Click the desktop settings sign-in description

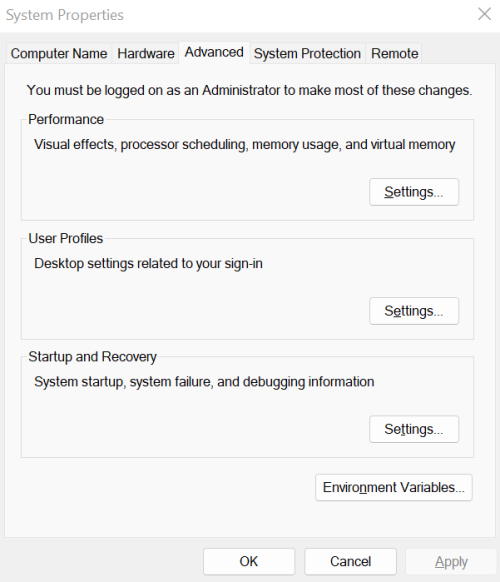click(x=148, y=264)
